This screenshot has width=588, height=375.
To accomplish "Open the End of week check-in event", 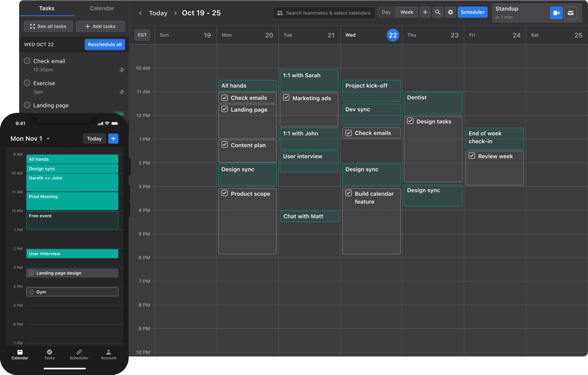I will pos(494,139).
